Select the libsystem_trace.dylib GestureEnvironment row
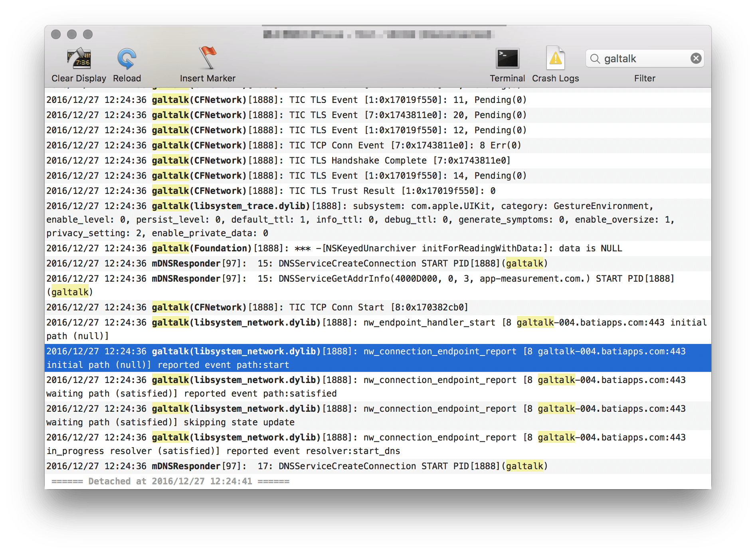This screenshot has width=756, height=553. [378, 220]
